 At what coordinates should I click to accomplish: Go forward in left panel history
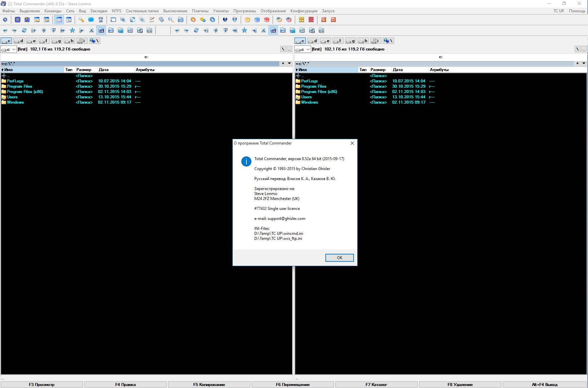15,30
